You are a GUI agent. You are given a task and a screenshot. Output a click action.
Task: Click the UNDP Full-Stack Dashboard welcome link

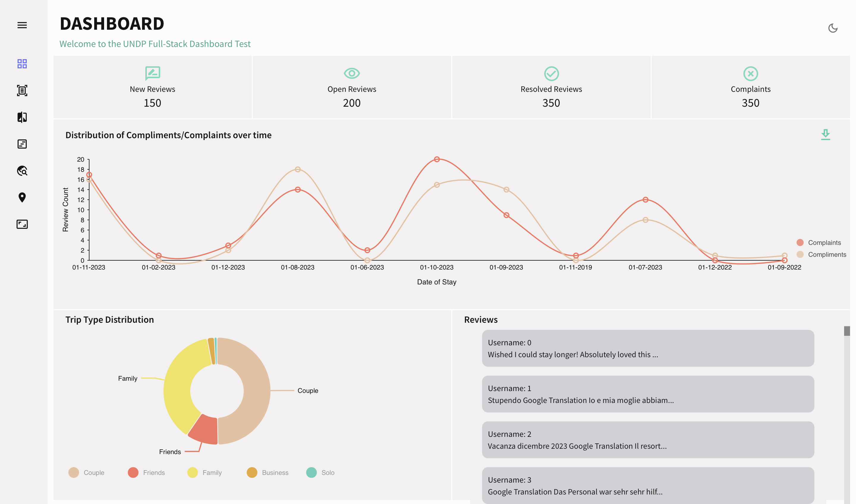[x=155, y=44]
